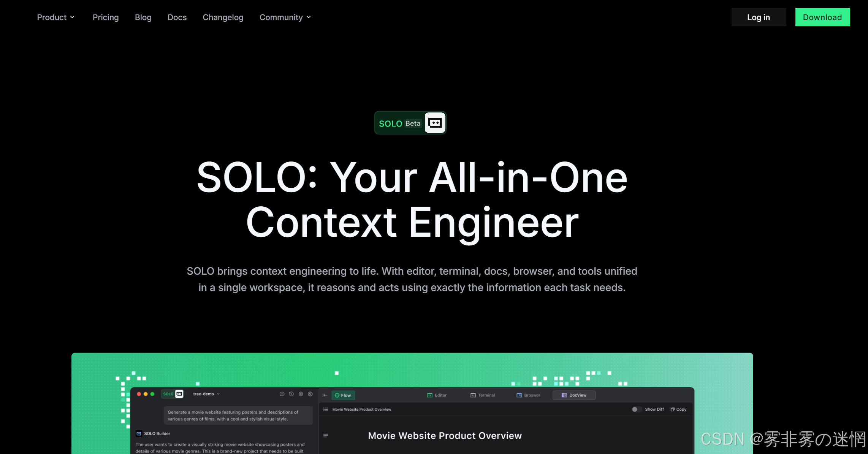Click the green Download button
Screen dimensions: 868x454
coord(822,17)
